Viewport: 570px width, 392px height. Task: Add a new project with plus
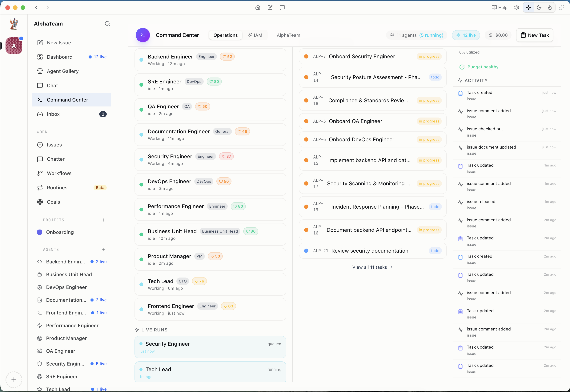click(x=104, y=220)
